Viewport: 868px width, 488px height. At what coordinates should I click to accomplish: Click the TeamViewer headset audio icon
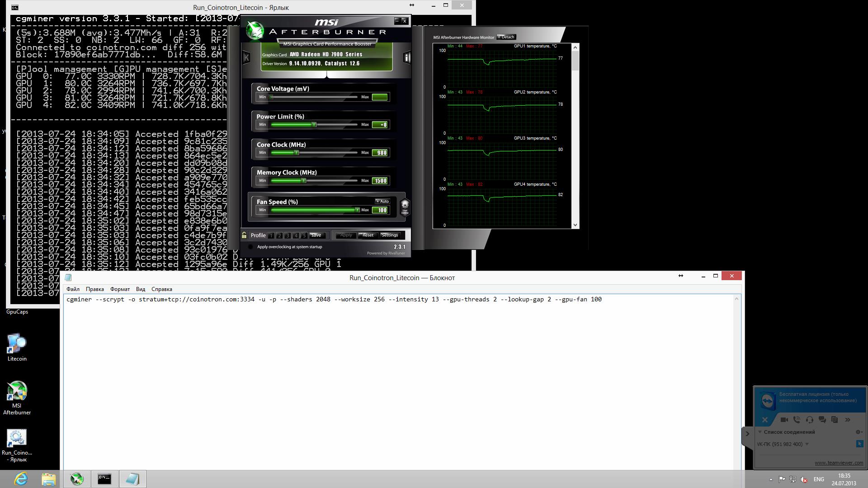810,420
